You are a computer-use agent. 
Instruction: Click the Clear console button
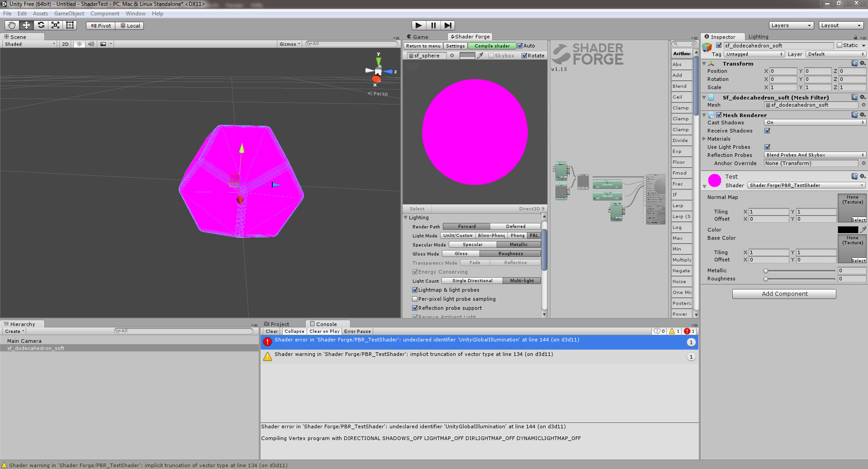click(272, 331)
